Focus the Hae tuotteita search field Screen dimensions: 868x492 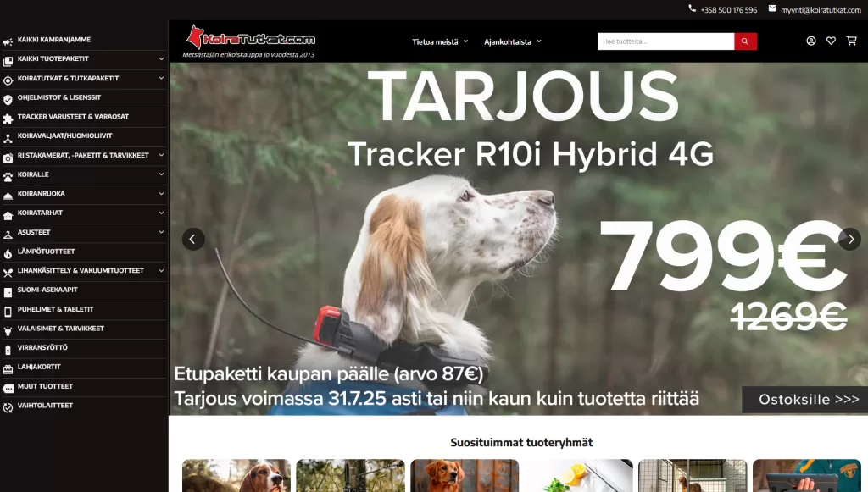(666, 41)
